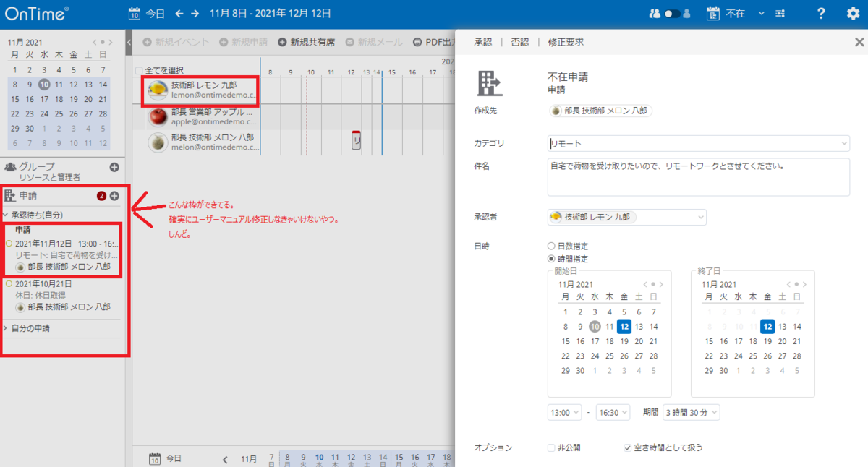Open settings via the gear icon

point(854,12)
